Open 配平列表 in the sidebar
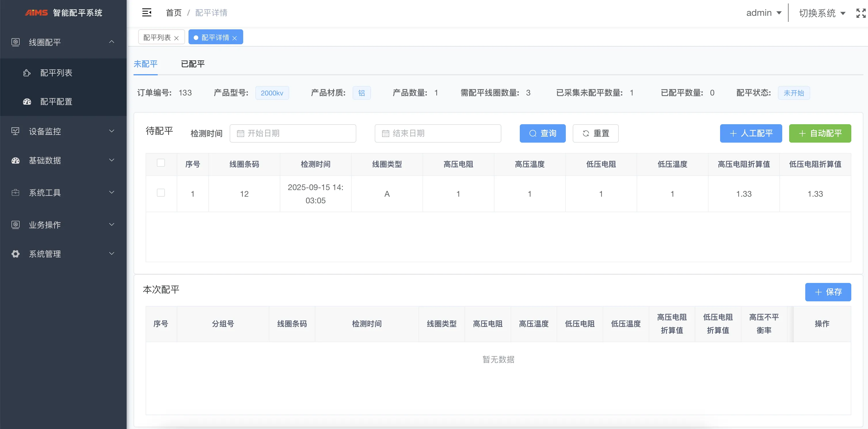Image resolution: width=868 pixels, height=429 pixels. pos(63,73)
